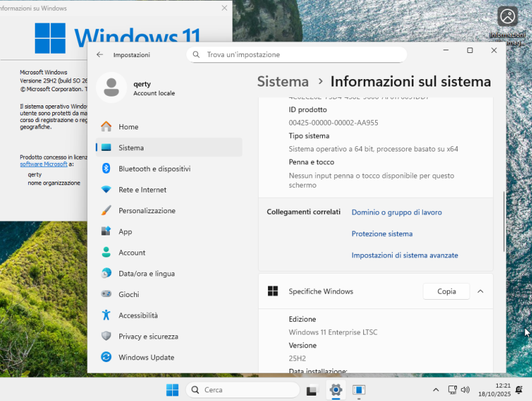The image size is (532, 401).
Task: Close the Informazioni su Windows dialog
Action: (224, 8)
